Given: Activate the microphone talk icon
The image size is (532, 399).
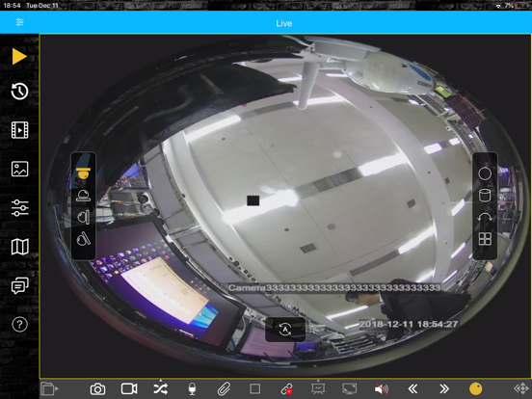Looking at the screenshot, I should click(x=192, y=388).
